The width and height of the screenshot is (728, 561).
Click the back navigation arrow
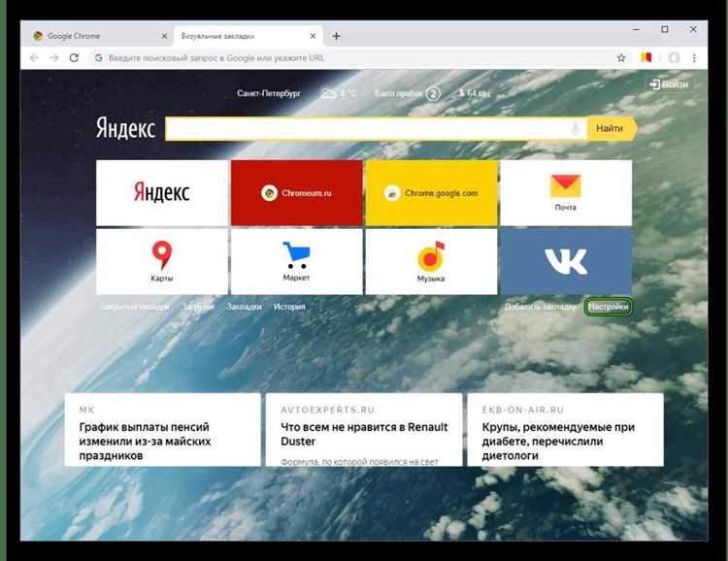coord(34,58)
